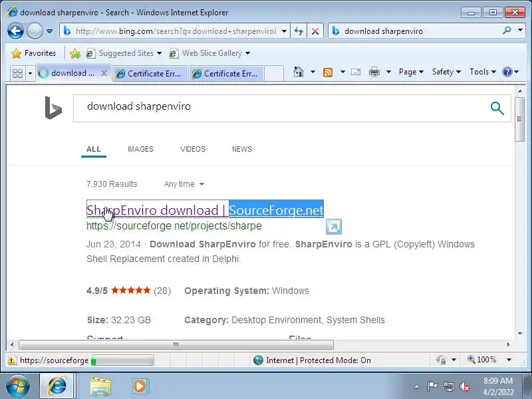The height and width of the screenshot is (399, 532).
Task: Open the Safety menu
Action: (x=446, y=72)
